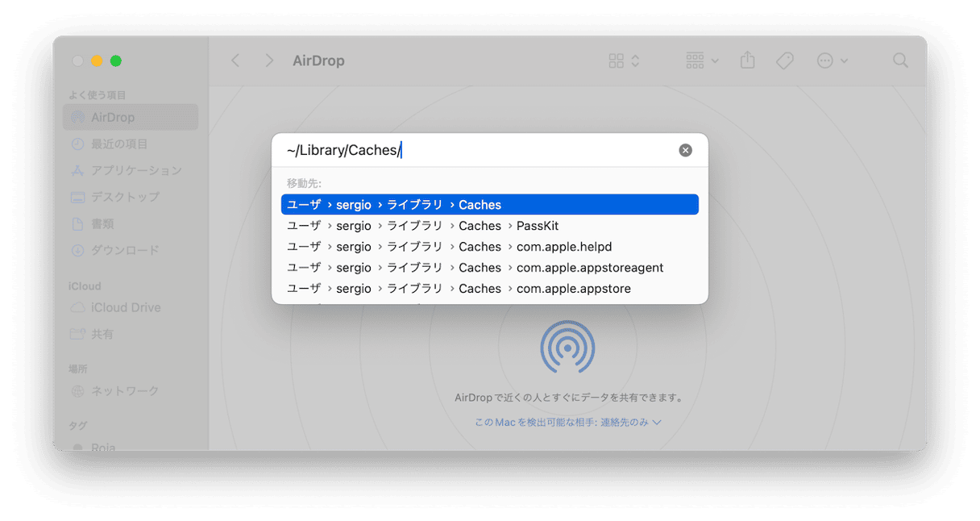This screenshot has width=980, height=521.
Task: Click the document icon beside 書類
Action: 77,223
